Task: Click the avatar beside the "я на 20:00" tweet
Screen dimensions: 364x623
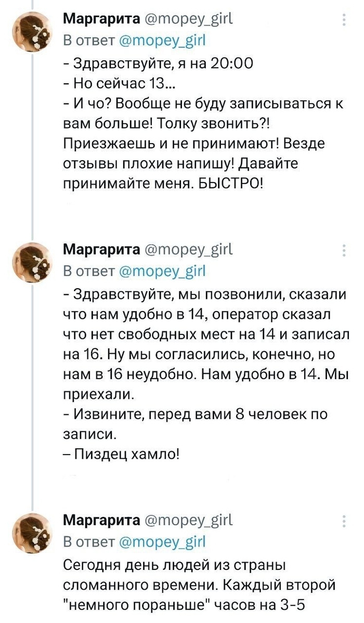Action: coord(33,31)
